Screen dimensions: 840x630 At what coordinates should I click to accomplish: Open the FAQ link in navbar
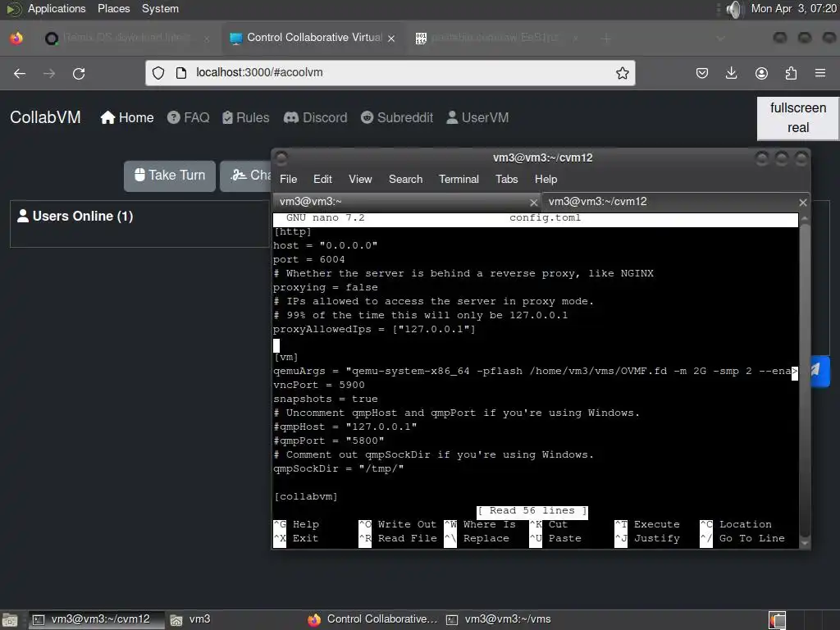click(x=188, y=118)
